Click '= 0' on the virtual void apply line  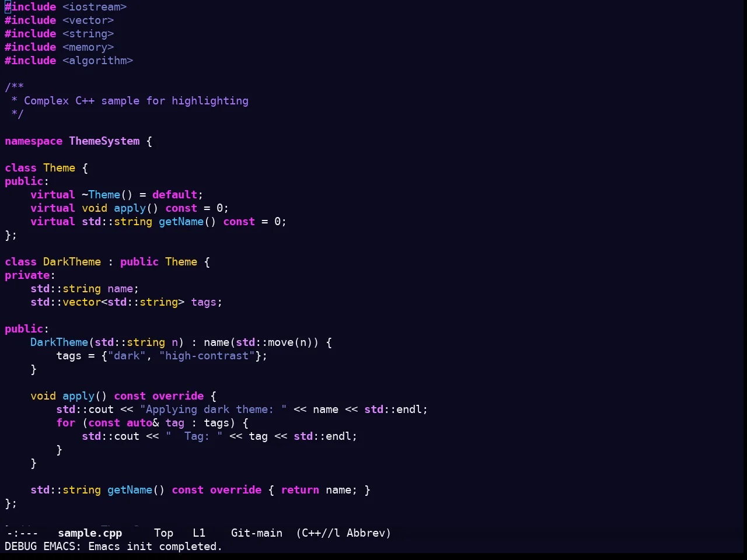(x=213, y=208)
